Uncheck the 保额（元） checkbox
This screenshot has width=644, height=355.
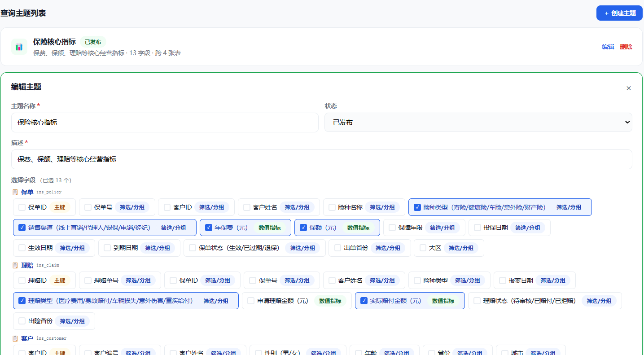click(303, 228)
